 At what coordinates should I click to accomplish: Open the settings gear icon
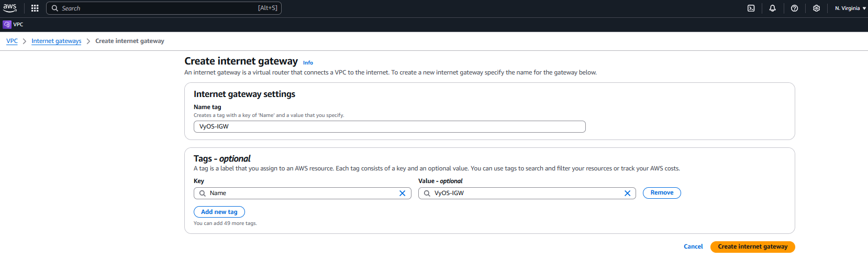[816, 8]
